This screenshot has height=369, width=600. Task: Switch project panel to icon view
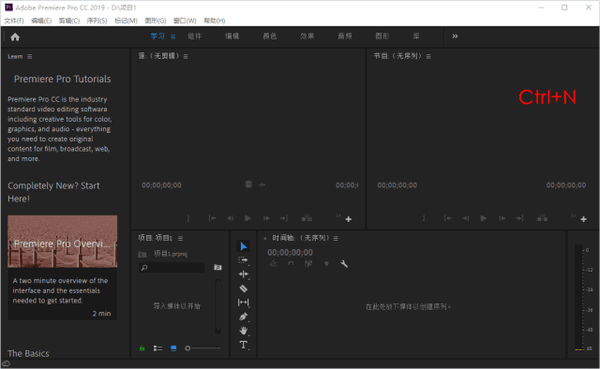tap(173, 348)
